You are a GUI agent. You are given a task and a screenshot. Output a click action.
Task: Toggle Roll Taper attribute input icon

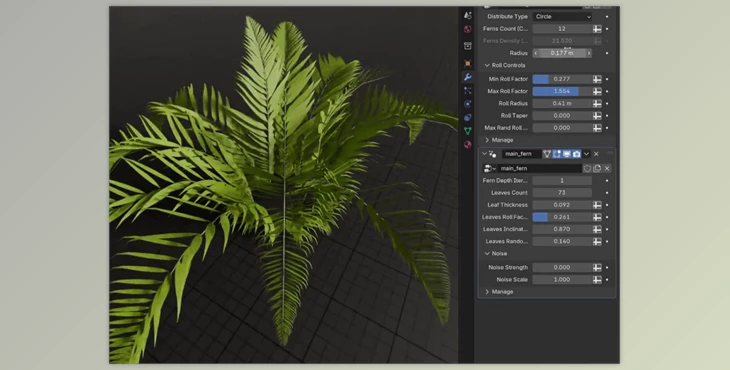pyautogui.click(x=597, y=115)
